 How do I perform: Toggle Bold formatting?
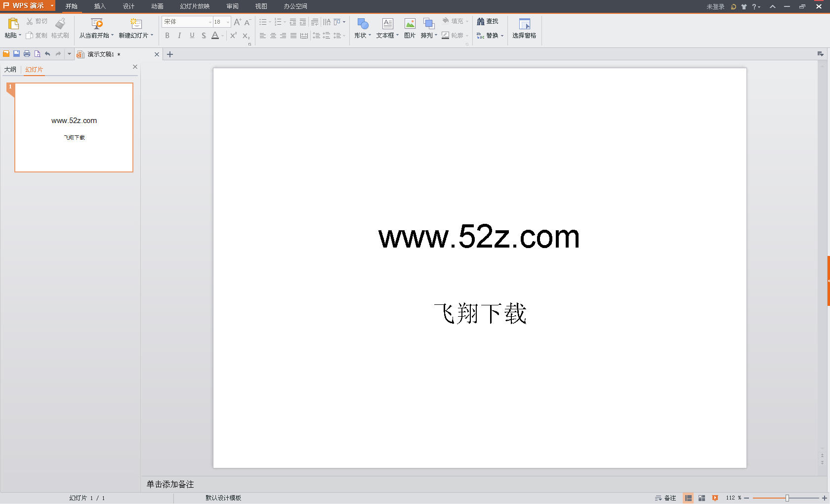pyautogui.click(x=167, y=36)
